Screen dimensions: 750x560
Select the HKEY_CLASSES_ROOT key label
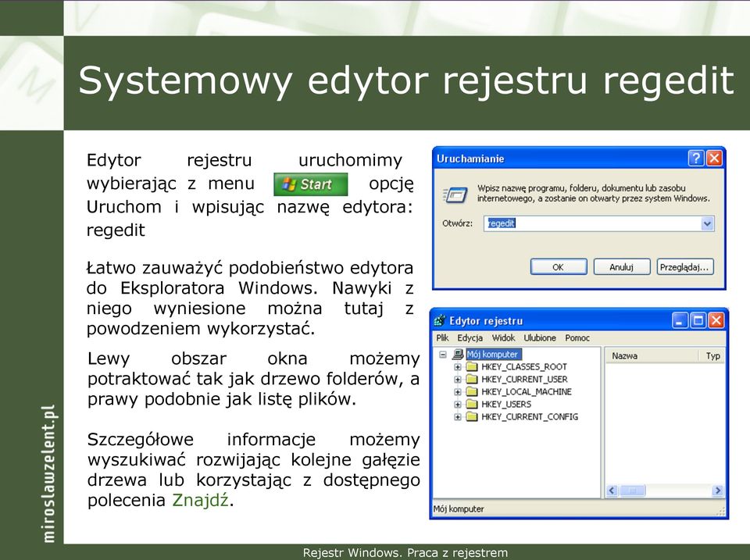coord(523,367)
